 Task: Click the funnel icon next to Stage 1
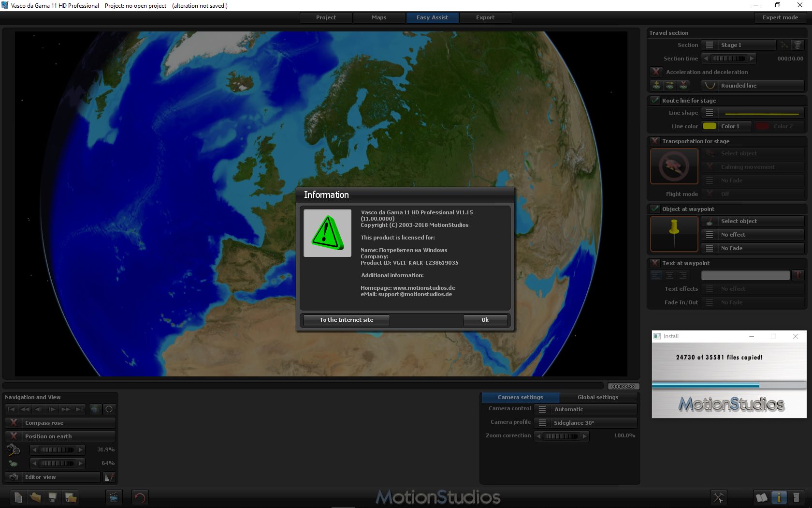(798, 45)
